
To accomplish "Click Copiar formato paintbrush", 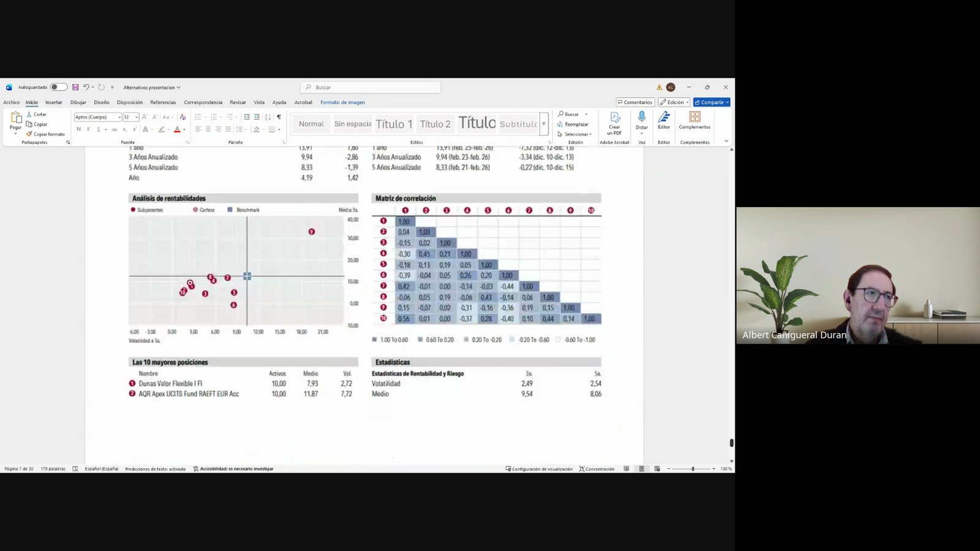I will [x=45, y=134].
